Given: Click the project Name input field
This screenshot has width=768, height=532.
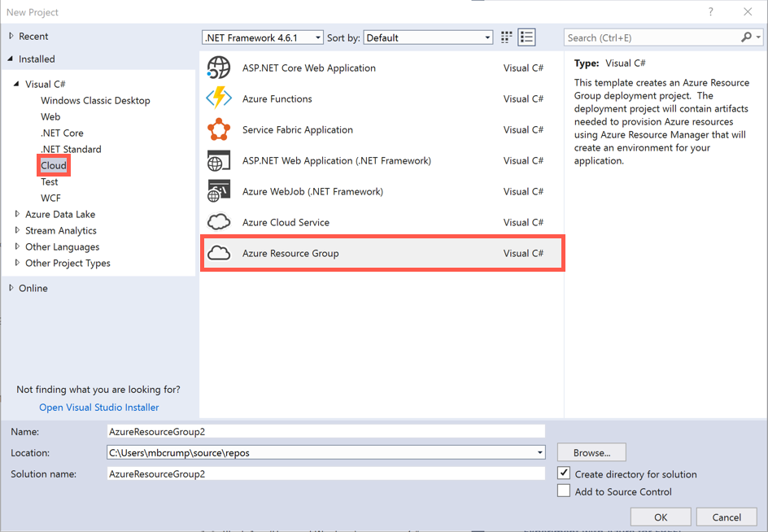Looking at the screenshot, I should [325, 431].
